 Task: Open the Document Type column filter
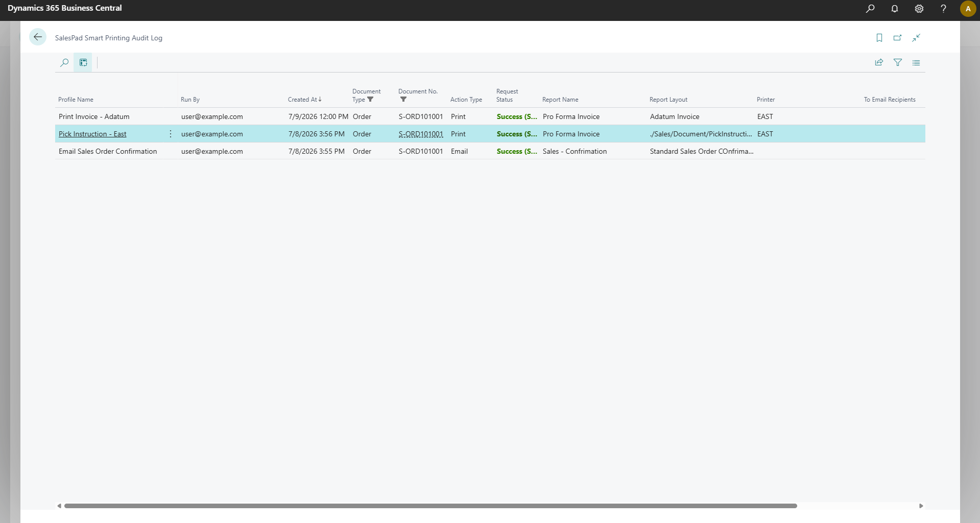click(370, 100)
